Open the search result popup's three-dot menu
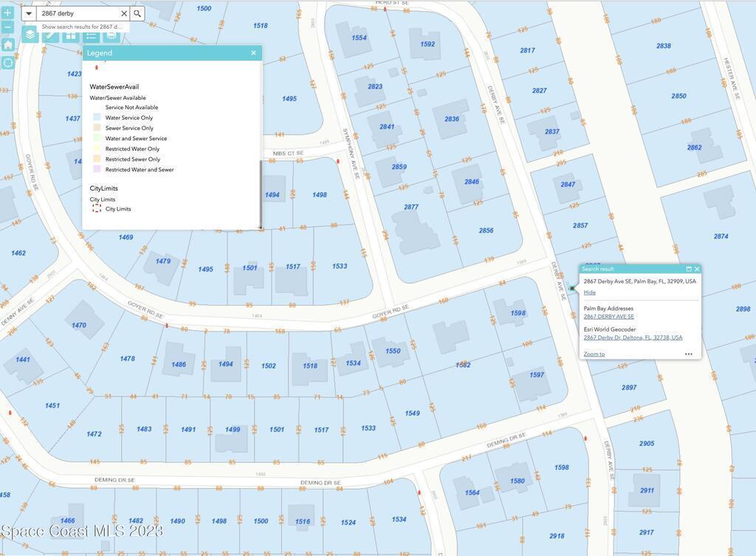The image size is (756, 556). (688, 354)
